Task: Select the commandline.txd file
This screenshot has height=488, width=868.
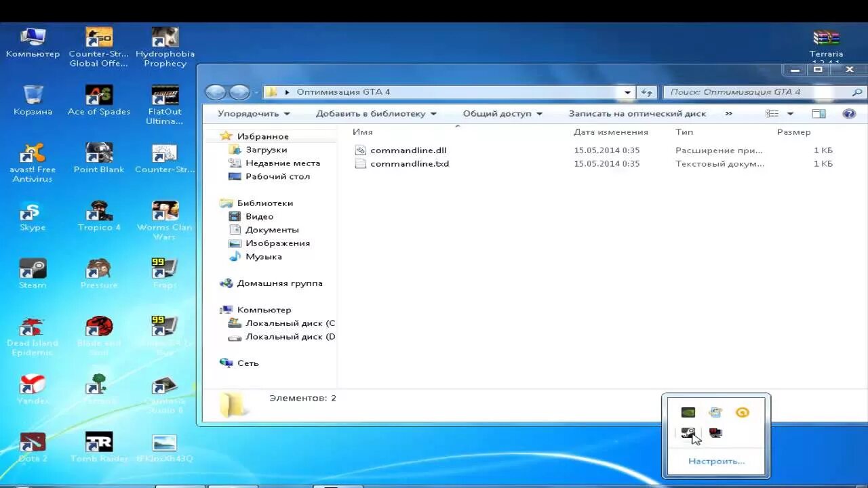Action: pyautogui.click(x=410, y=164)
